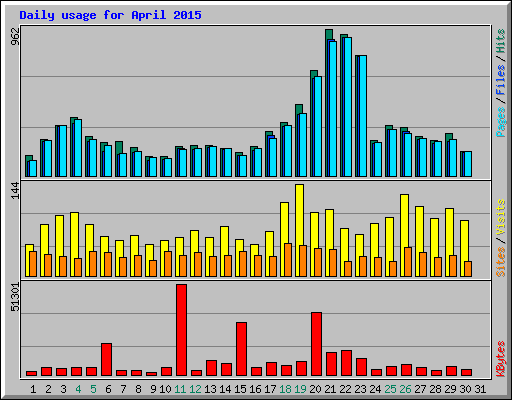The width and height of the screenshot is (512, 400).
Task: Click the cyan Pages bar for day 22
Action: pos(348,107)
